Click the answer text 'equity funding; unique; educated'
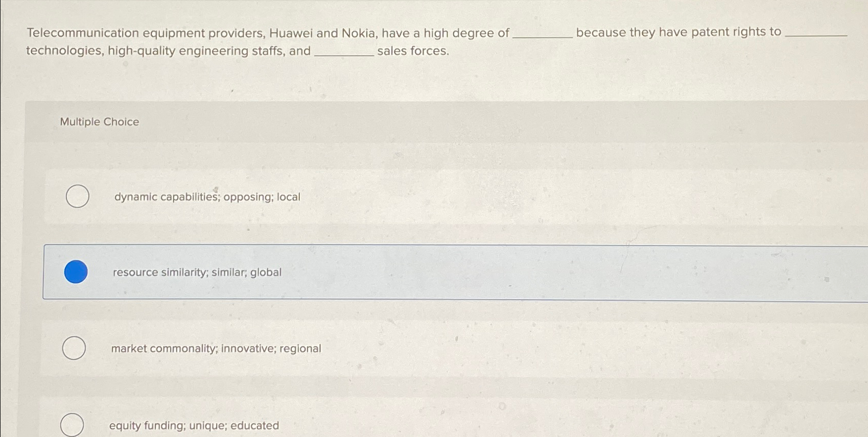The image size is (868, 437). [x=195, y=425]
